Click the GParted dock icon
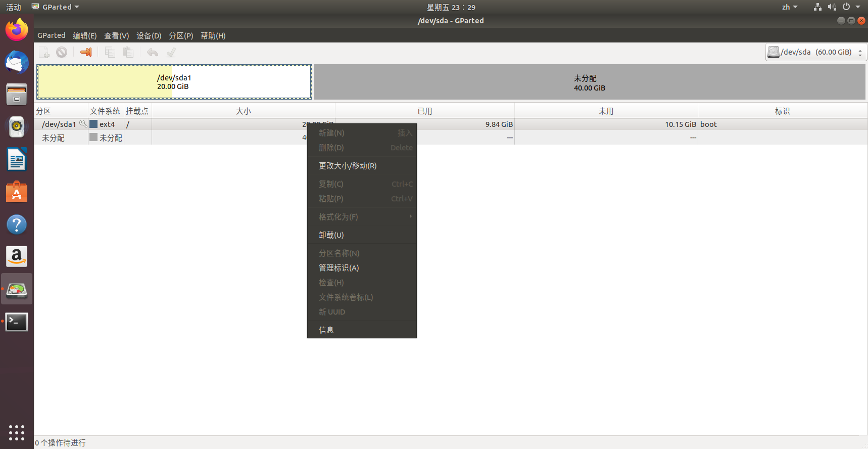 coord(17,289)
